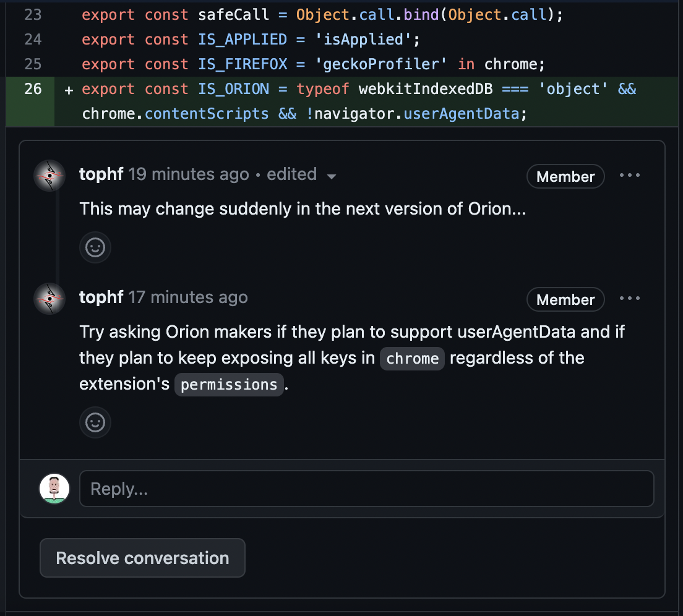Add emoji reaction to the first tophf comment

pos(95,247)
